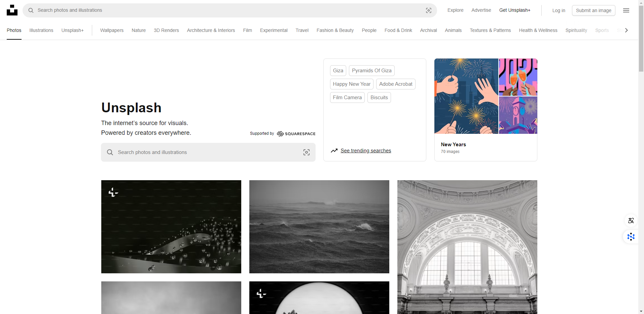Click See trending searches link
Viewport: 644px width, 314px height.
pyautogui.click(x=366, y=151)
